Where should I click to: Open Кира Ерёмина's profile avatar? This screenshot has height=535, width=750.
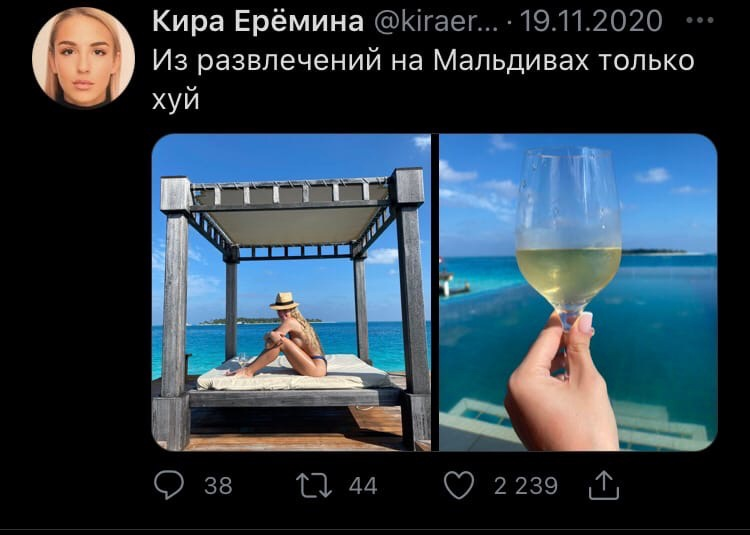(84, 57)
